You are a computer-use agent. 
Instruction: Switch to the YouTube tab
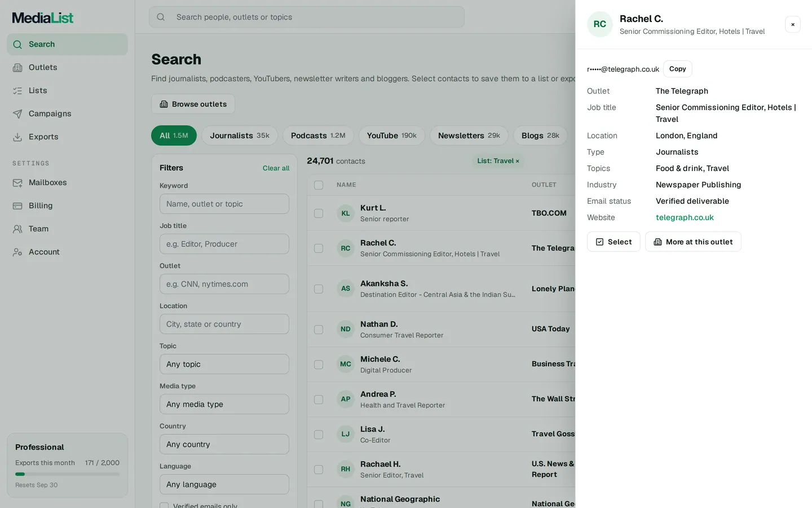pos(392,135)
